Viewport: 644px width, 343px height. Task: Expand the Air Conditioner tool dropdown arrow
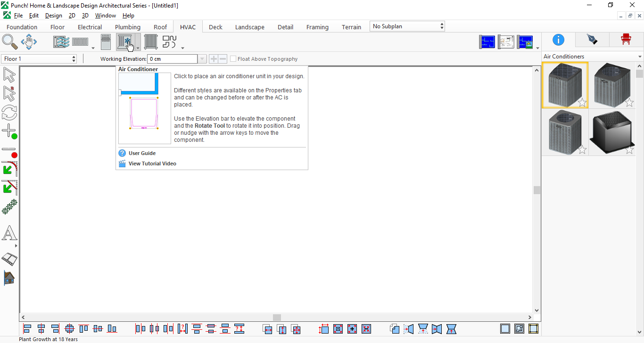coord(138,48)
